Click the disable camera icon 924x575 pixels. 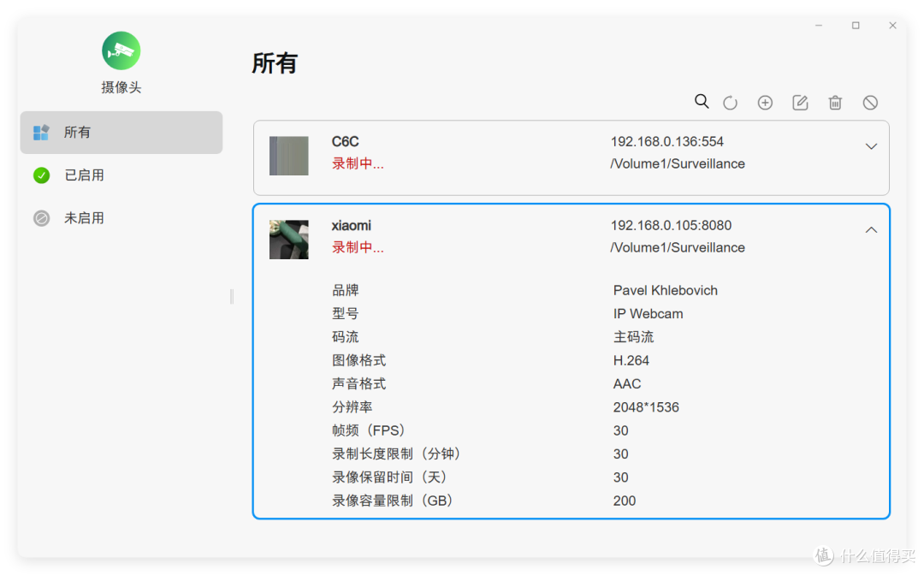click(870, 103)
